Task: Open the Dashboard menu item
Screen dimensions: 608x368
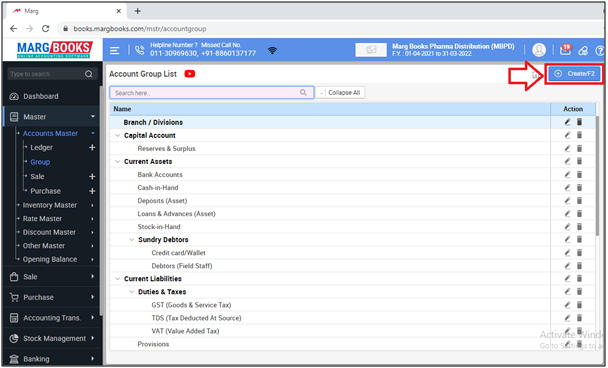Action: (41, 96)
